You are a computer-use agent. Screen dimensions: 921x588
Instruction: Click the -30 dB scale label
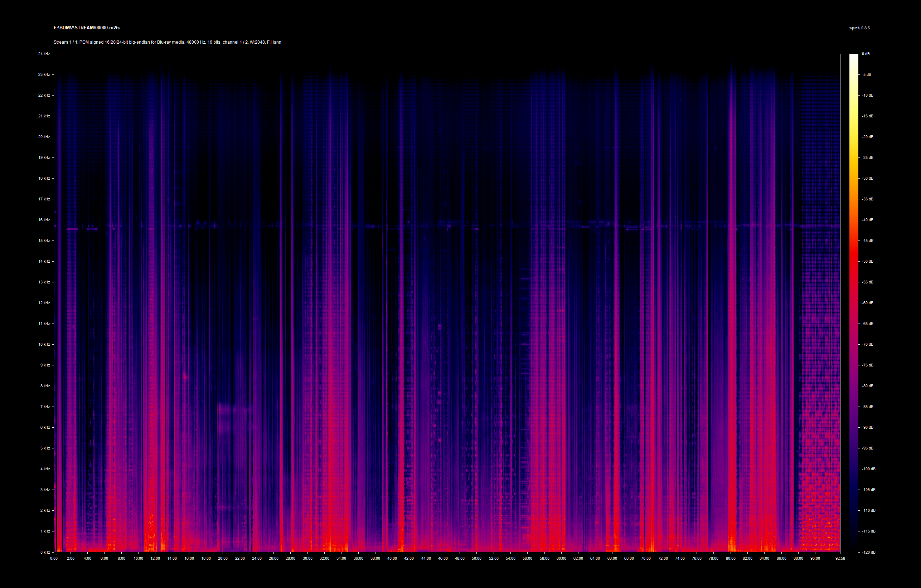pos(867,178)
